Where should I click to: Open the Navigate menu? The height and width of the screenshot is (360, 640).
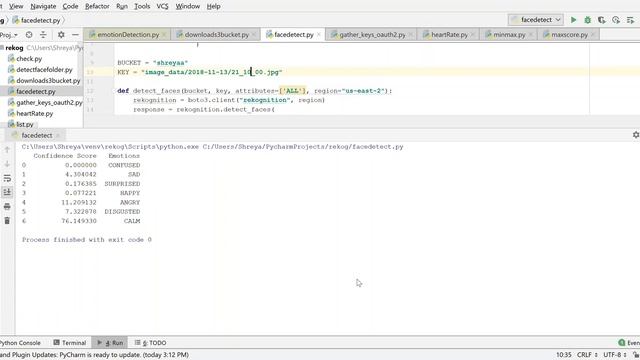43,7
